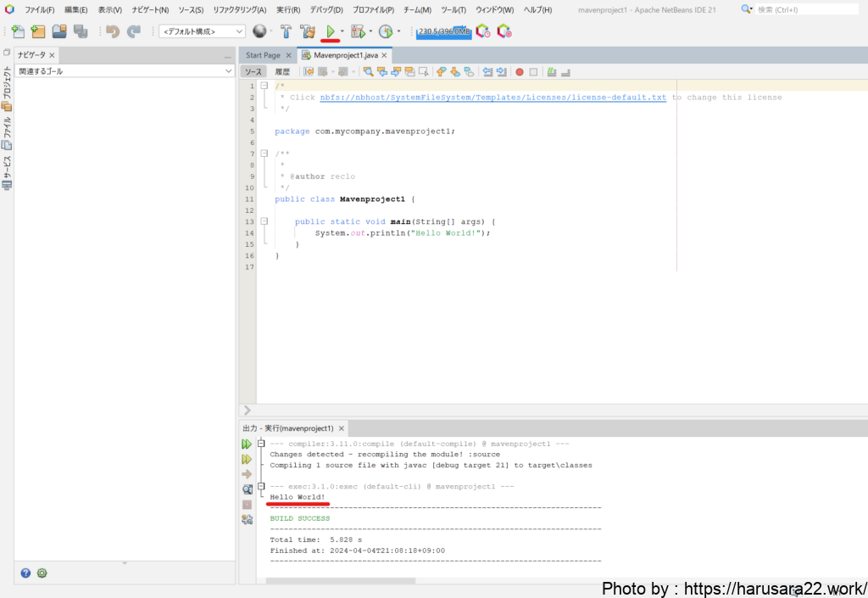Image resolution: width=868 pixels, height=598 pixels.
Task: Start macro recording with red circle button
Action: [x=520, y=72]
